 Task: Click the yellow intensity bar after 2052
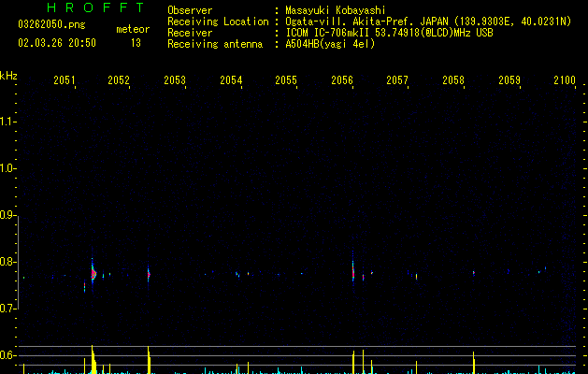tap(149, 360)
